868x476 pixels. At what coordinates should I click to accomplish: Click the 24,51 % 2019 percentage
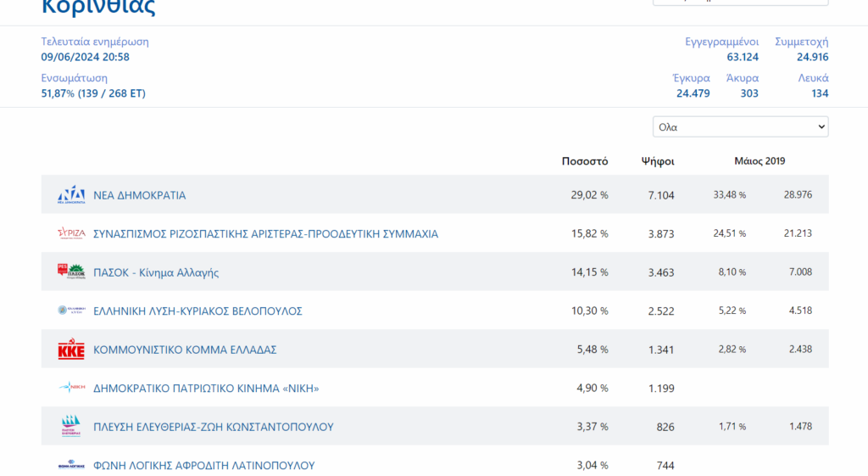click(x=730, y=233)
